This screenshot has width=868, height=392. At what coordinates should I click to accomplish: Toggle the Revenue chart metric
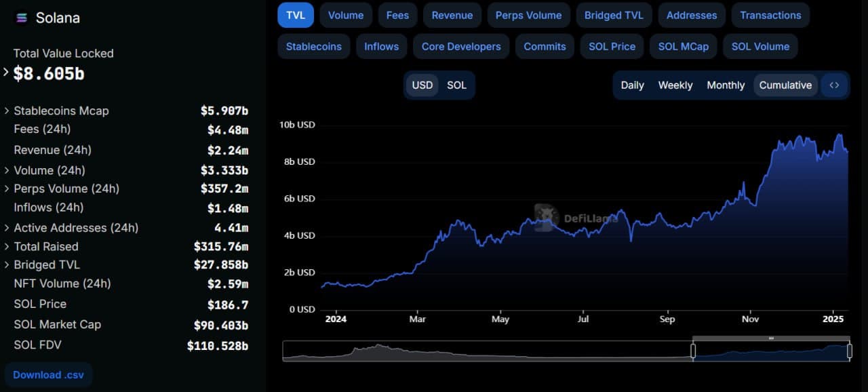pyautogui.click(x=452, y=15)
